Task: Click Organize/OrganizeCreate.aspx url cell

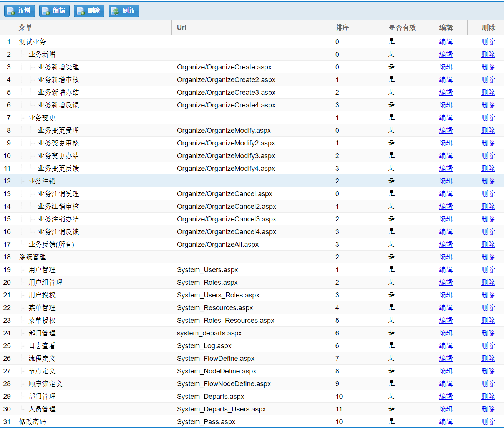Action: click(224, 67)
